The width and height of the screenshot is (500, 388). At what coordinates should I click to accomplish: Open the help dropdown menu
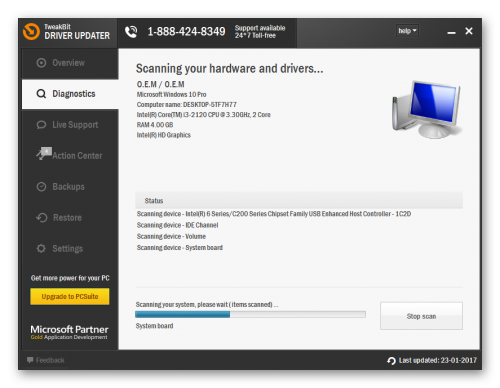click(407, 31)
